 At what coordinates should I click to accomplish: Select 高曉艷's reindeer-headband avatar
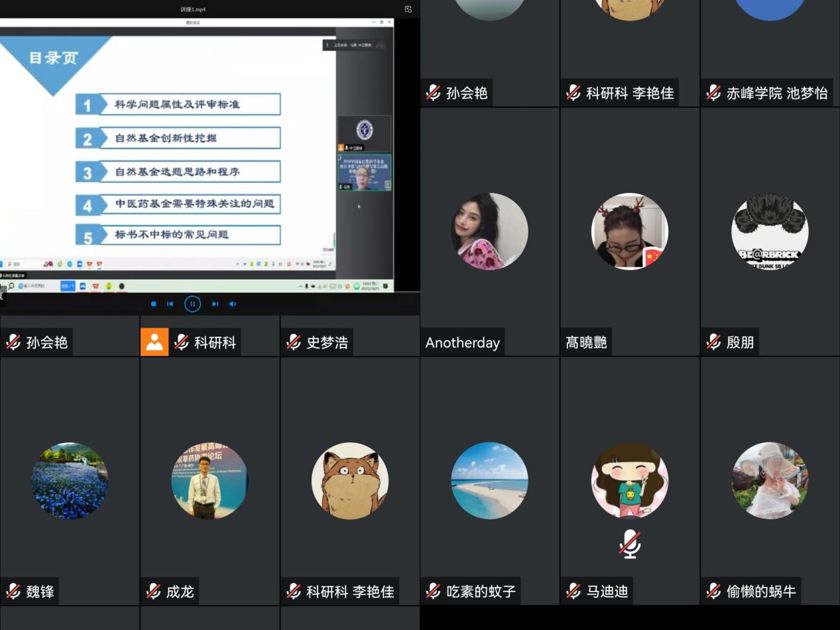(629, 231)
